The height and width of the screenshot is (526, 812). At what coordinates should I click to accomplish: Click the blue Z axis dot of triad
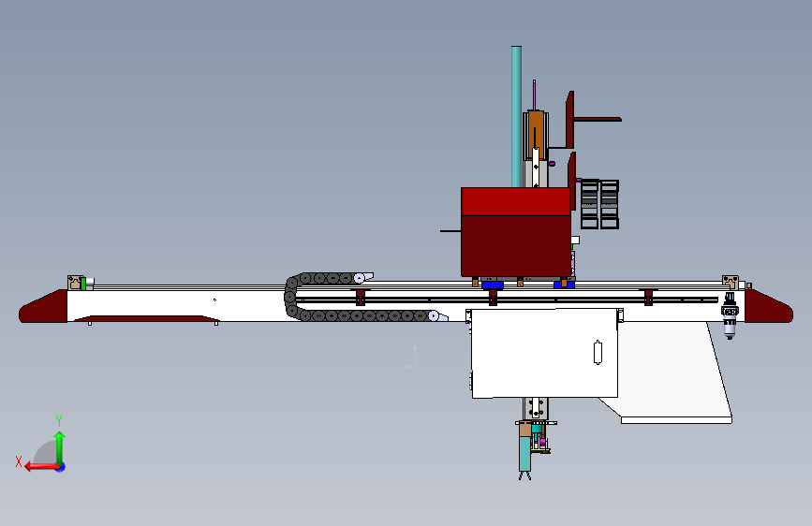[x=61, y=467]
